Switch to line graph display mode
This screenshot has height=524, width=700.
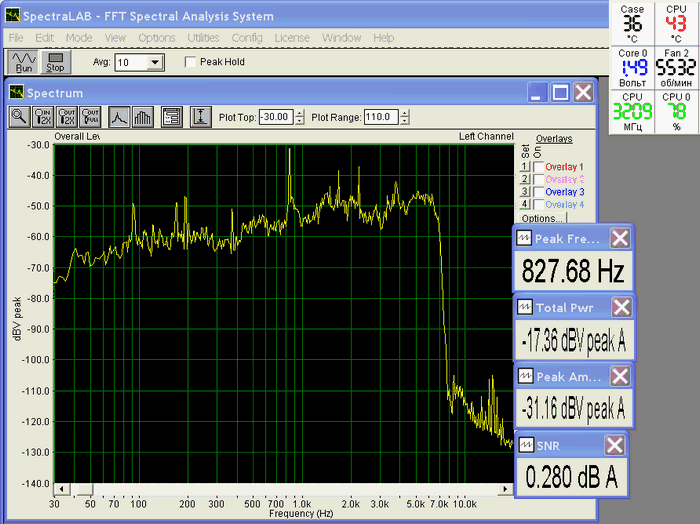point(119,116)
